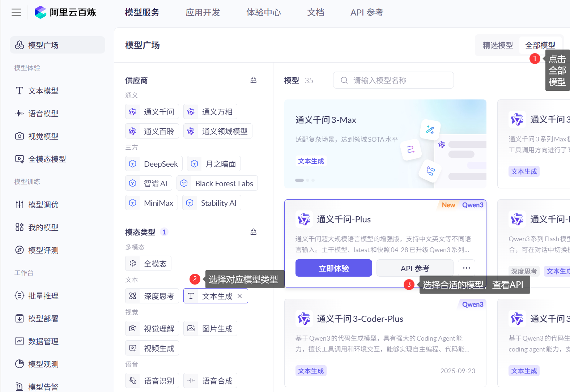Screen dimensions: 570x392
Task: Click the Alibaba Cloud Bailian logo
Action: click(x=65, y=13)
